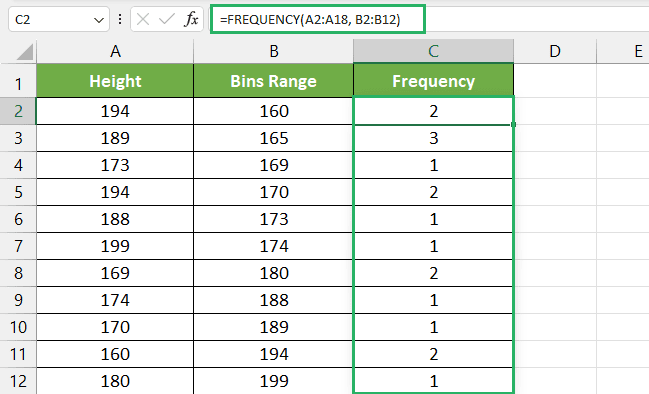Select row 7 header
649x394 pixels.
[x=18, y=246]
